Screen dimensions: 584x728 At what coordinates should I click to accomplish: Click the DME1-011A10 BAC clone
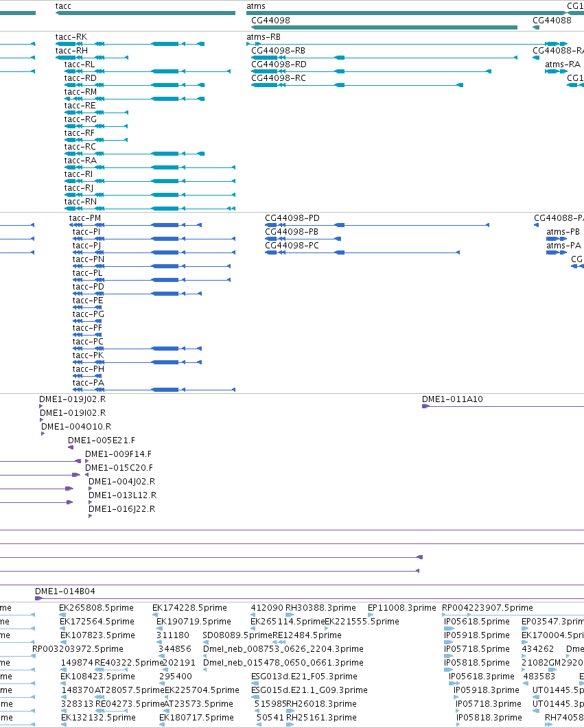click(503, 406)
